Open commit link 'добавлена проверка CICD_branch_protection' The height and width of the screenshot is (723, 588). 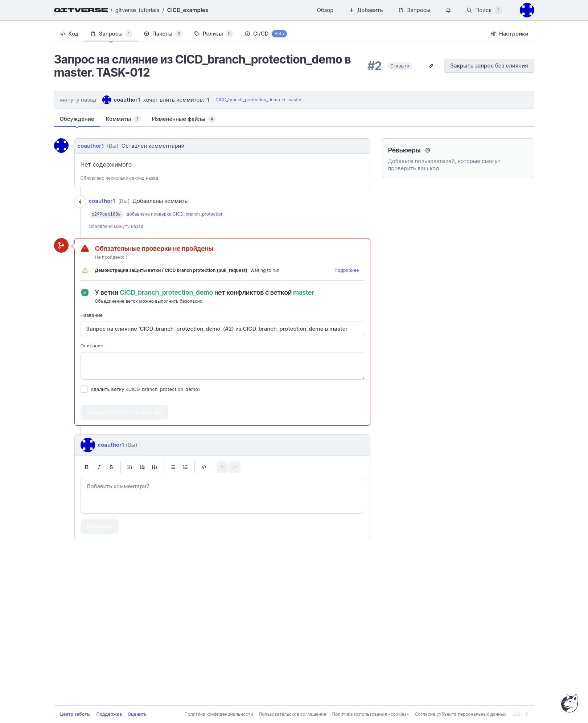[175, 214]
